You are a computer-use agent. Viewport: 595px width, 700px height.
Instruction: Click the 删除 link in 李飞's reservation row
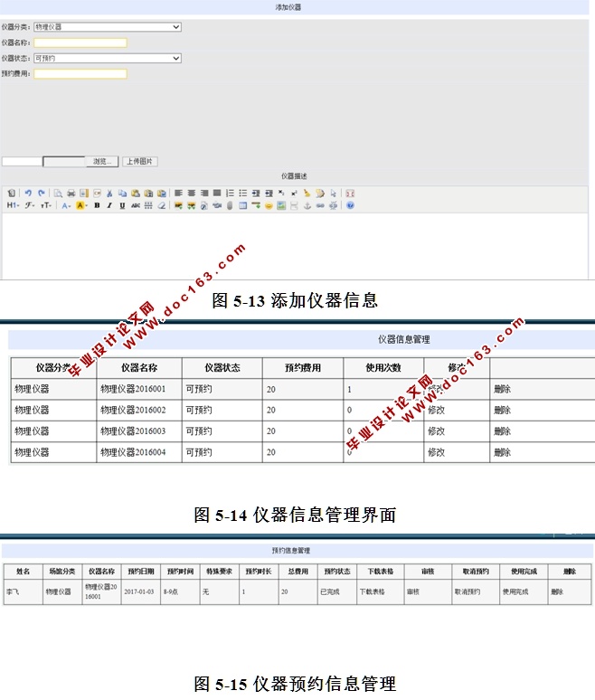(557, 591)
